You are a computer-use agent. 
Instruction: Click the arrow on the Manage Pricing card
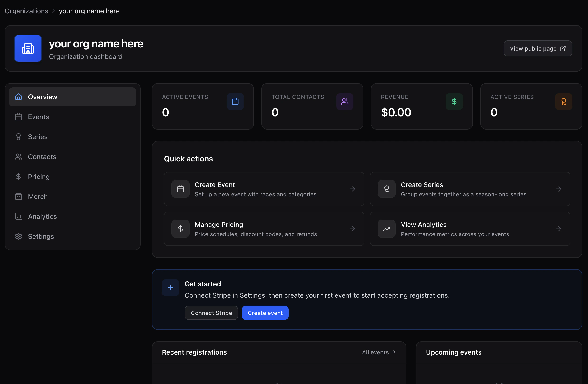coord(353,229)
